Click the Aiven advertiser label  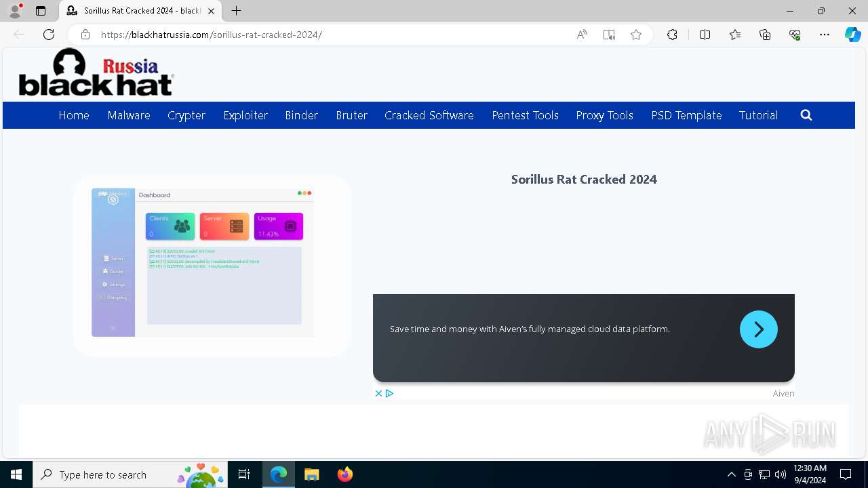[x=783, y=393]
